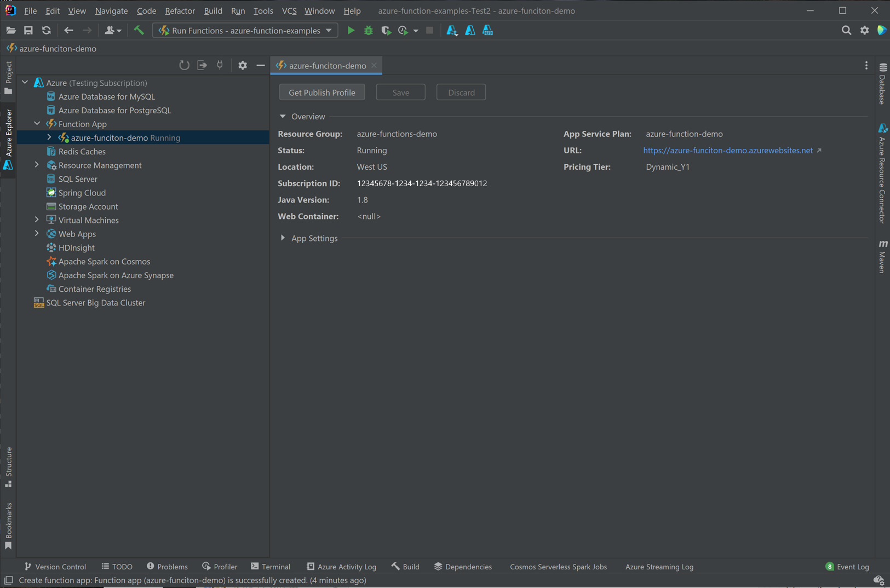Viewport: 890px width, 588px height.
Task: Open the azurewebsites.net URL link
Action: tap(727, 151)
